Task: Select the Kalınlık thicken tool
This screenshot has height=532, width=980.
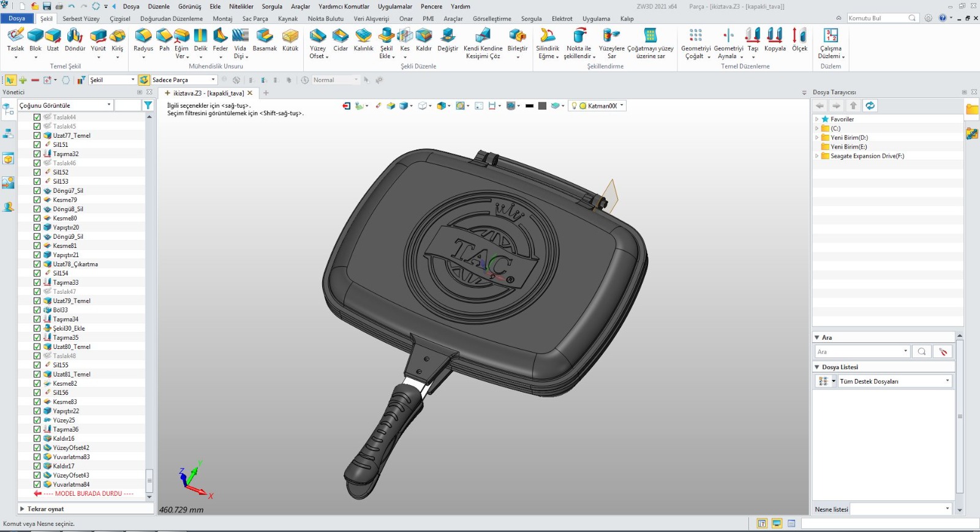Action: tap(363, 40)
